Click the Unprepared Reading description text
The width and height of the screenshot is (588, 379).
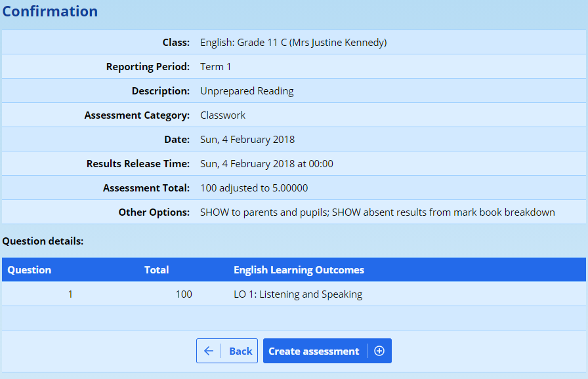pos(247,91)
